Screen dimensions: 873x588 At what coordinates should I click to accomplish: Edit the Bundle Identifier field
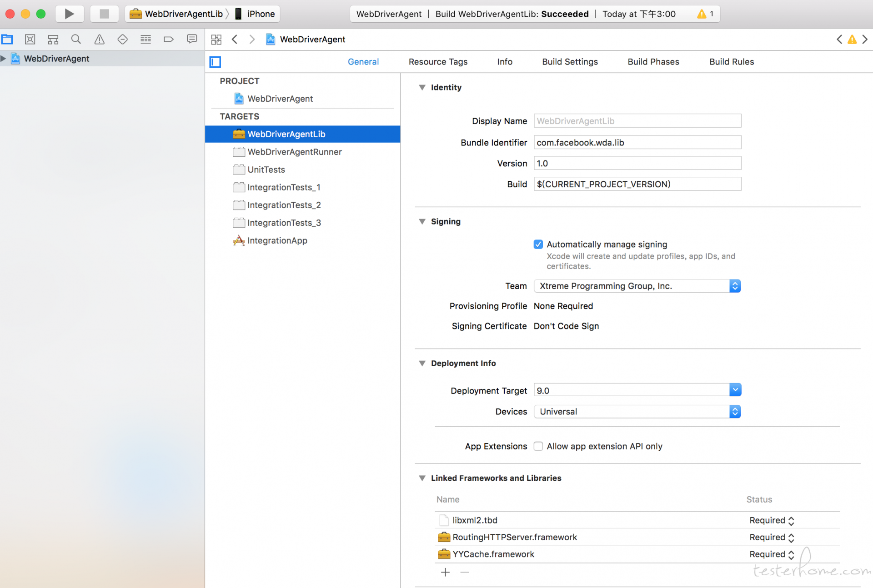(x=637, y=142)
